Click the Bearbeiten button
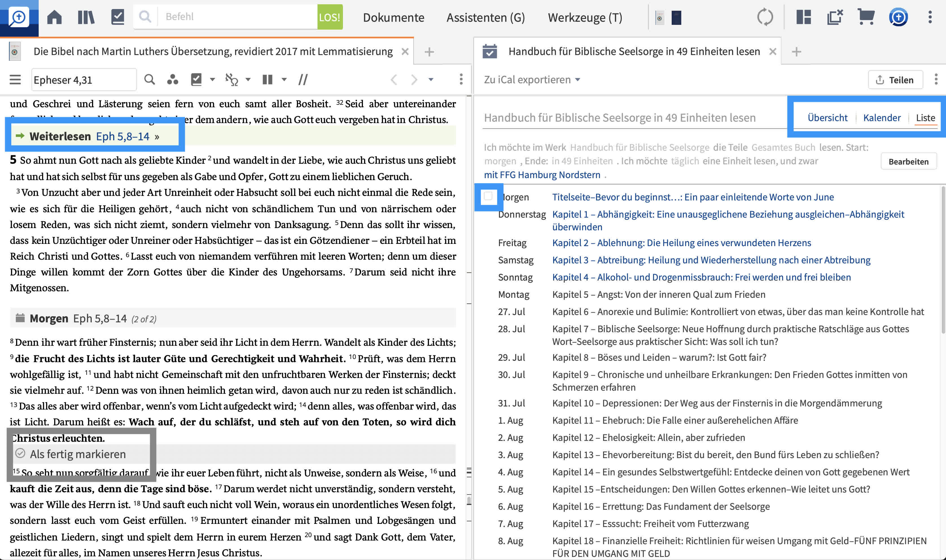 coord(908,161)
